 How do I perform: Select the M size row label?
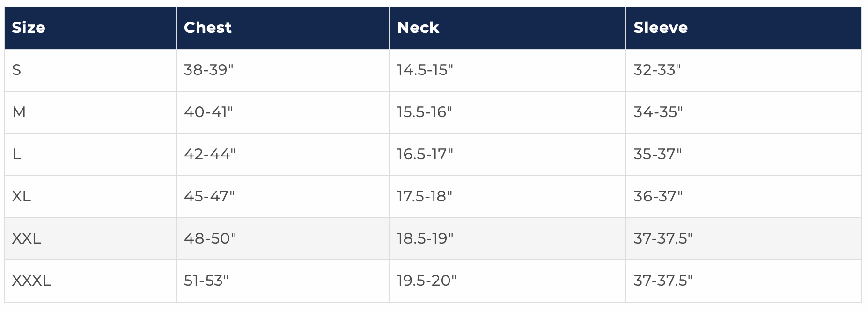click(19, 112)
